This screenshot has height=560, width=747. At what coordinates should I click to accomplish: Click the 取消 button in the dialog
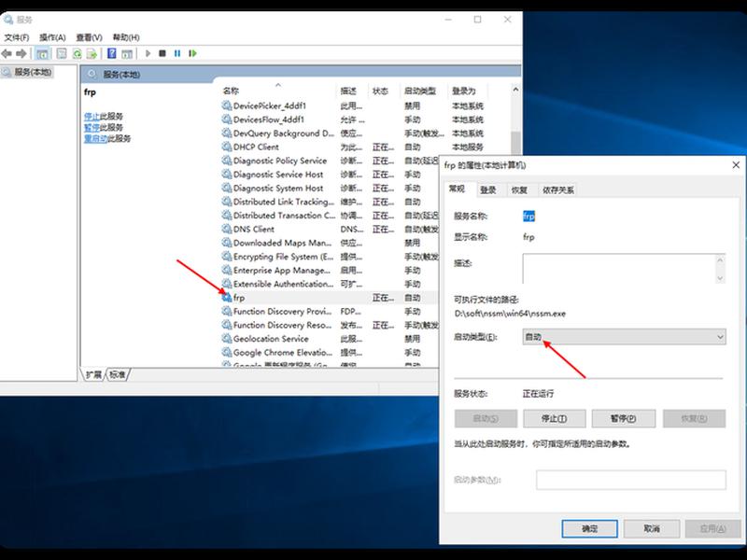pyautogui.click(x=651, y=528)
